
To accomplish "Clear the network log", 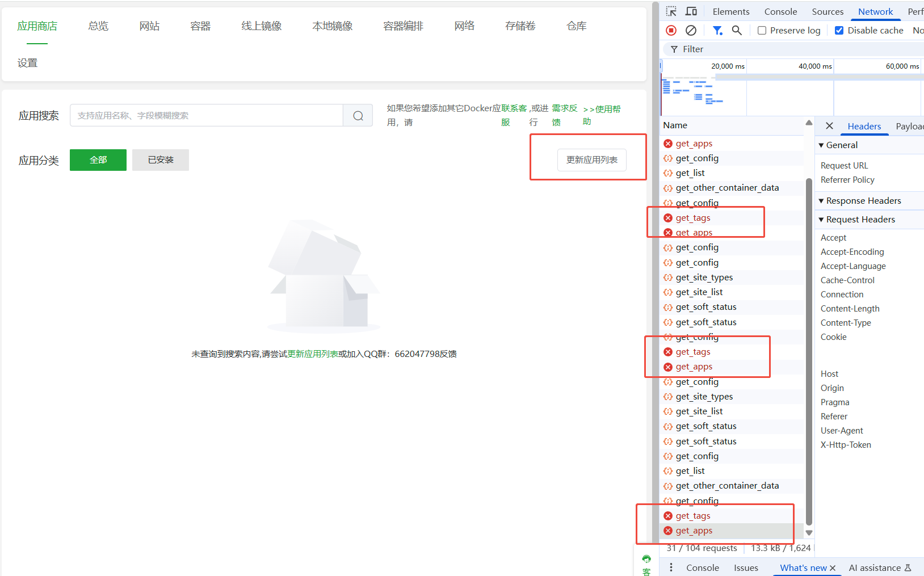I will pos(691,30).
